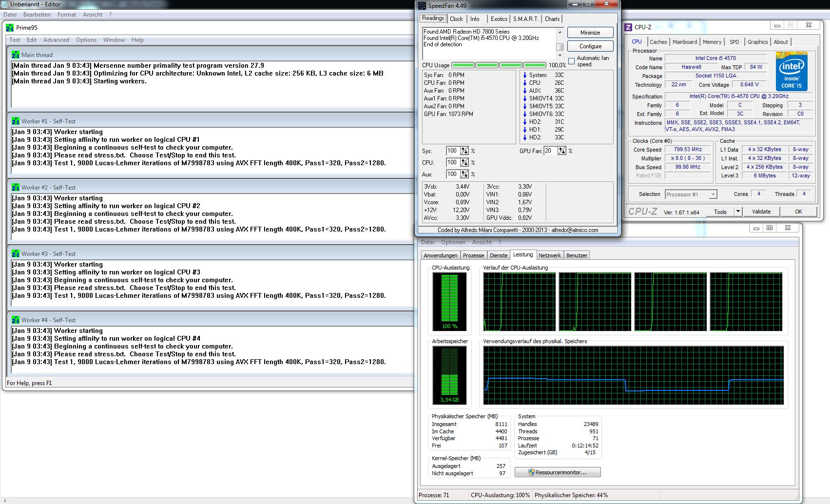The width and height of the screenshot is (830, 504).
Task: Click the SpeedFan title bar icon
Action: tap(422, 6)
